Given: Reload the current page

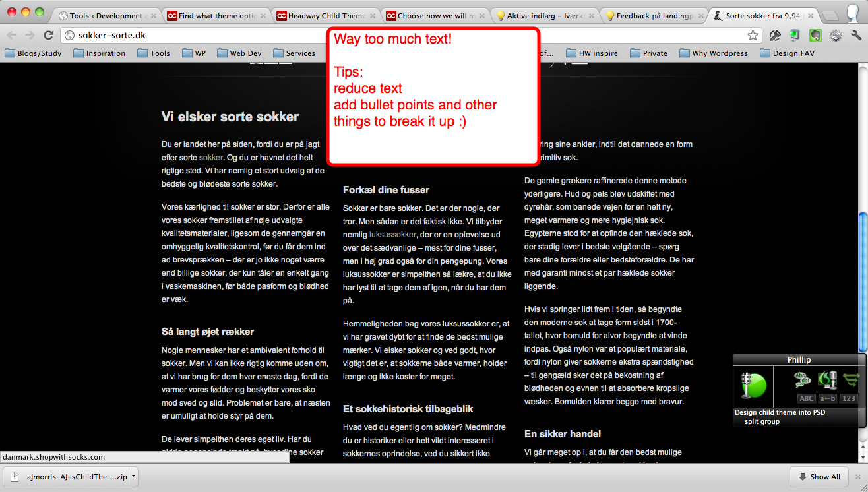Looking at the screenshot, I should pyautogui.click(x=48, y=36).
